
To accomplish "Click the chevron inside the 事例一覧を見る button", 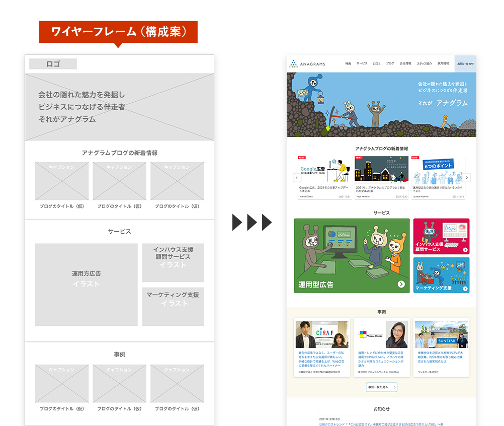I will tap(394, 387).
